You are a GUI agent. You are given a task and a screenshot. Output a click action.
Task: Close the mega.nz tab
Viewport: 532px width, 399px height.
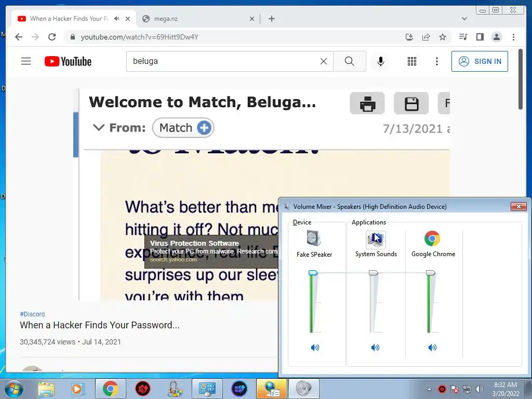click(x=252, y=19)
